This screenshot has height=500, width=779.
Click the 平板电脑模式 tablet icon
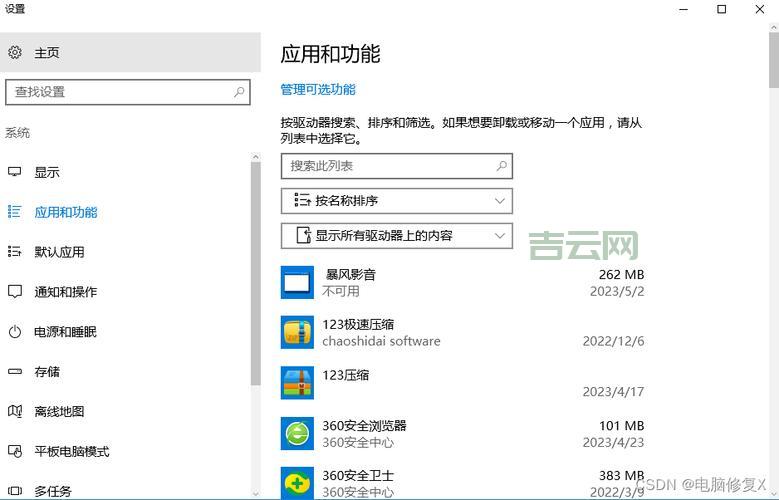pos(15,451)
